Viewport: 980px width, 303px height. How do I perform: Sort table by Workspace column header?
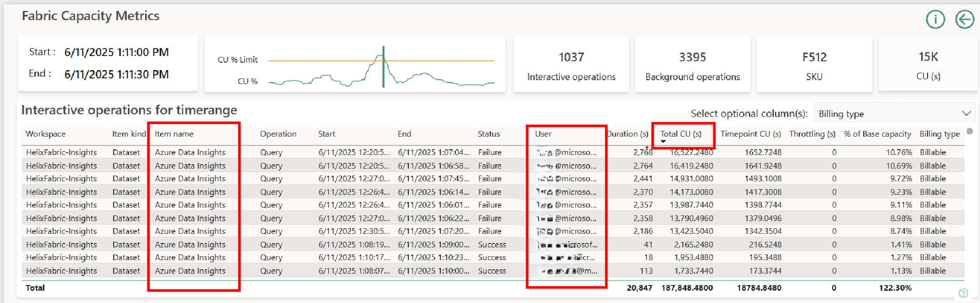[45, 134]
